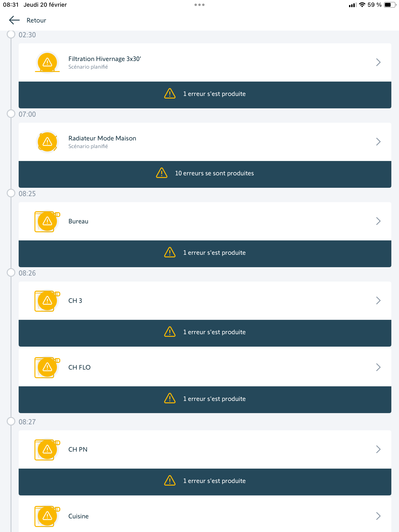Expand Radiateur Mode Maison with chevron
The image size is (399, 532).
[x=378, y=142]
